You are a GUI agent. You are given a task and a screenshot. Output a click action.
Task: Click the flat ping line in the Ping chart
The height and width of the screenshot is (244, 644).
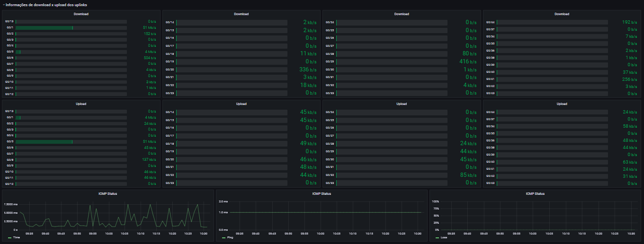[x=326, y=212]
